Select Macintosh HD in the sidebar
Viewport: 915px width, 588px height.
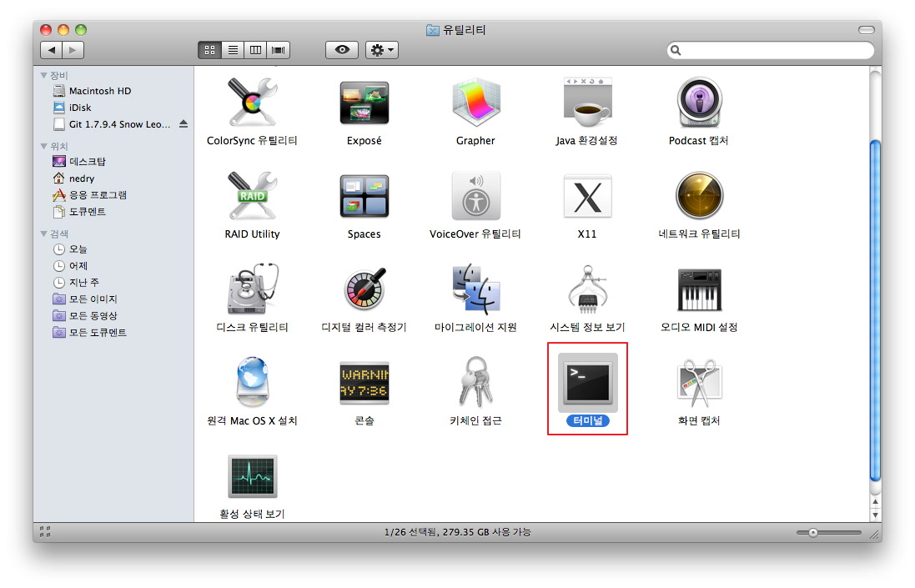click(99, 91)
